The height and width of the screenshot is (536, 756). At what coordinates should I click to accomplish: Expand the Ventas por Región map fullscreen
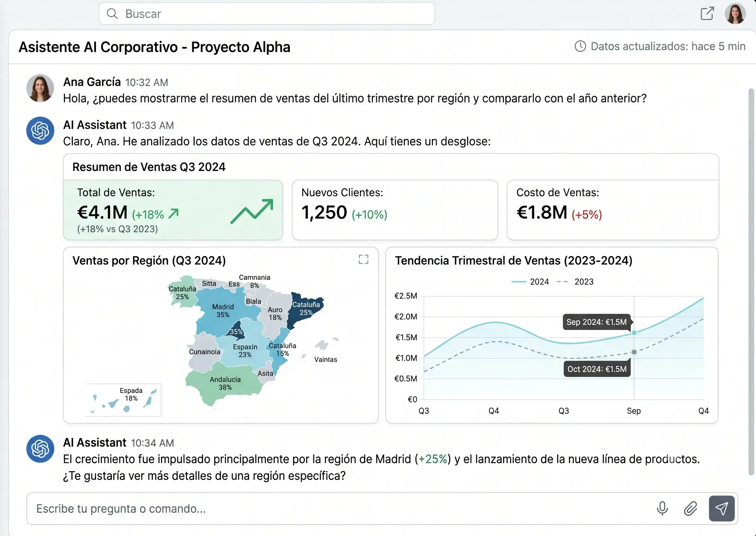click(x=363, y=259)
